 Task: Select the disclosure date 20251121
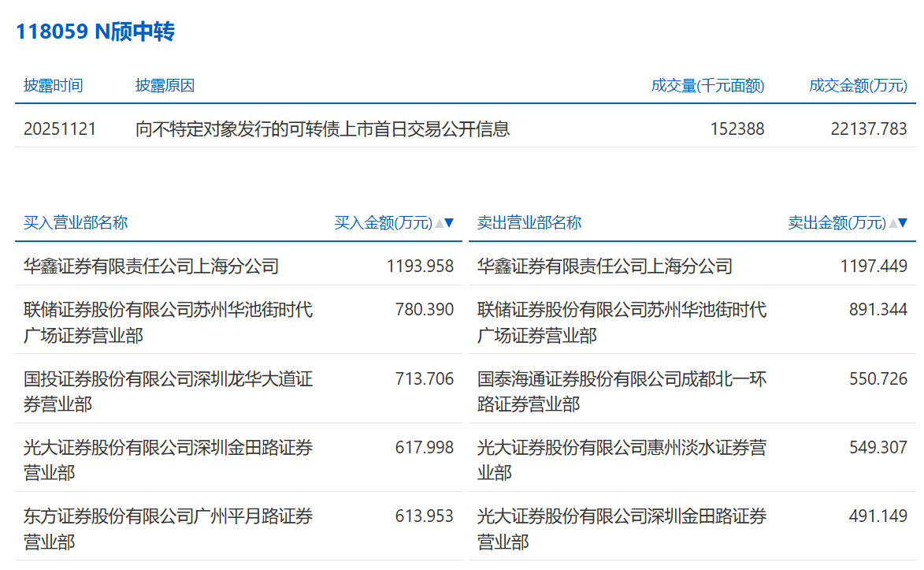[60, 129]
